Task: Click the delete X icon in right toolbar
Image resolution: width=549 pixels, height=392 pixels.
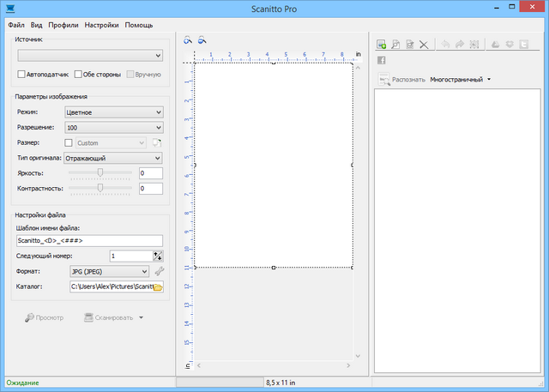Action: [423, 44]
